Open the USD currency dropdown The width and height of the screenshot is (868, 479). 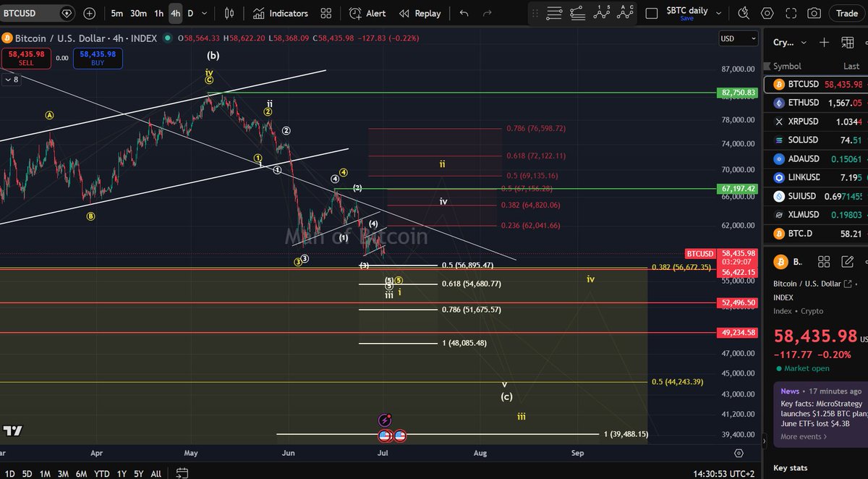[x=739, y=38]
